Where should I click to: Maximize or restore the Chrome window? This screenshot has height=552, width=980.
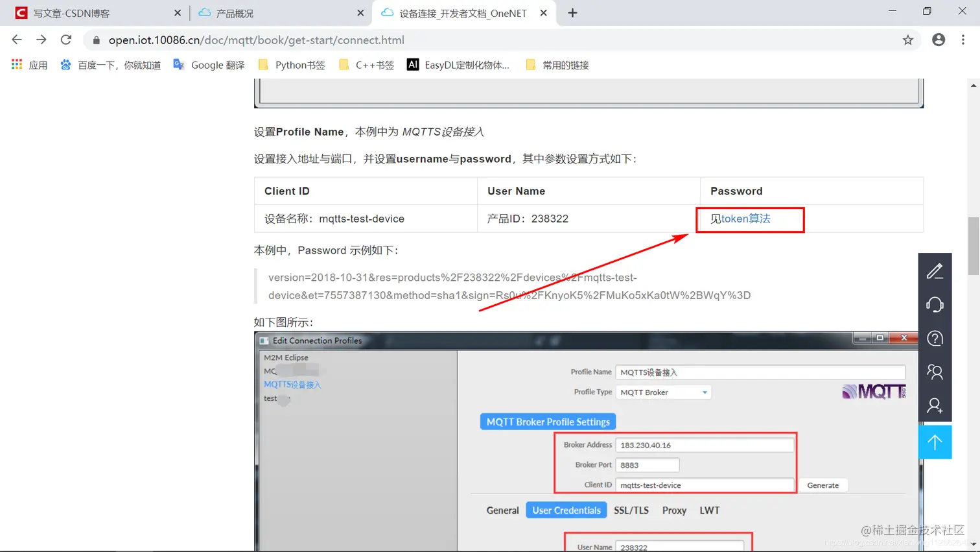point(927,11)
